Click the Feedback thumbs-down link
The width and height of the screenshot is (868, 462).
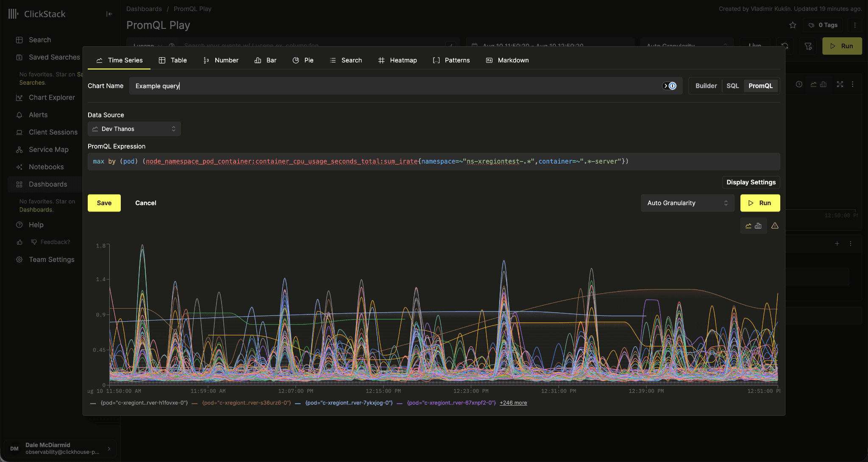click(51, 242)
